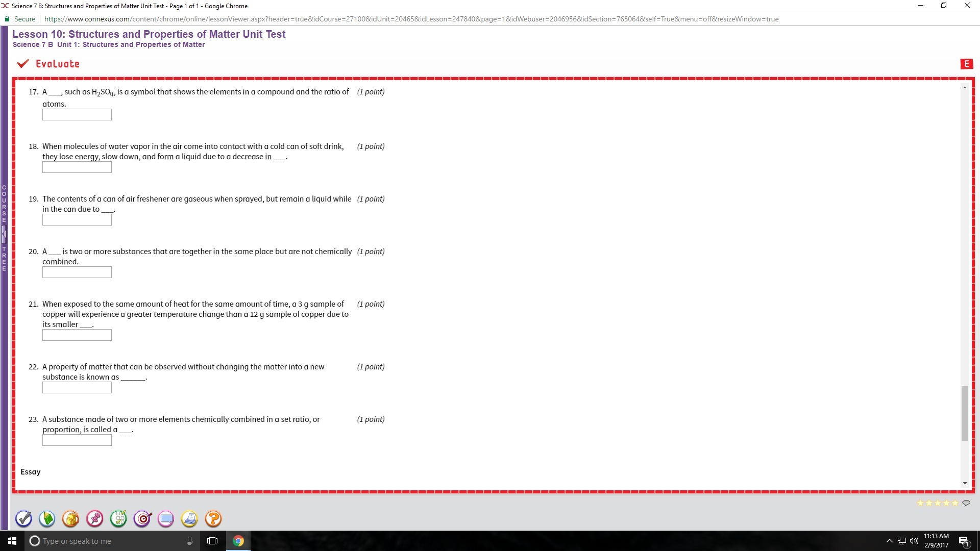The image size is (980, 551).
Task: Open Windows Action Center notifications
Action: (x=964, y=541)
